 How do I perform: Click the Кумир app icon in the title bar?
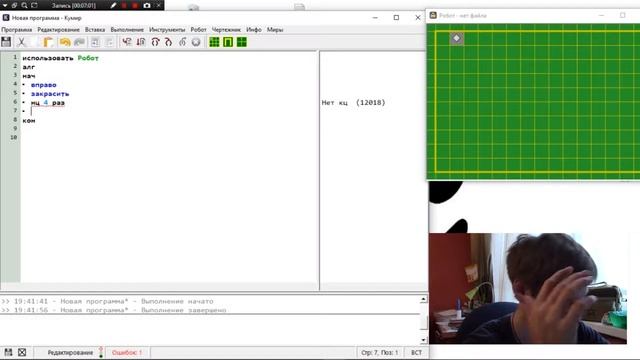point(6,18)
